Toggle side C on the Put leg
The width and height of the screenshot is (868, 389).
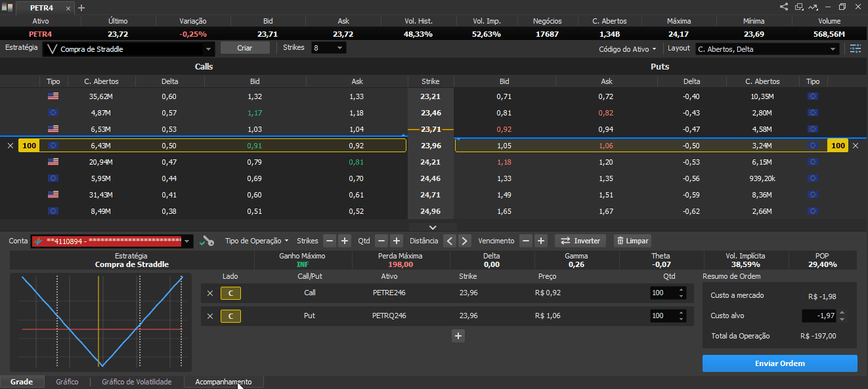tap(230, 316)
